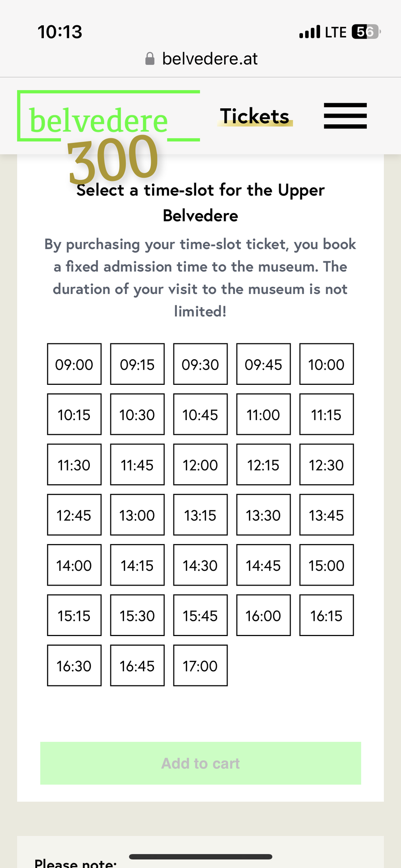Click the Add to cart button

[200, 763]
